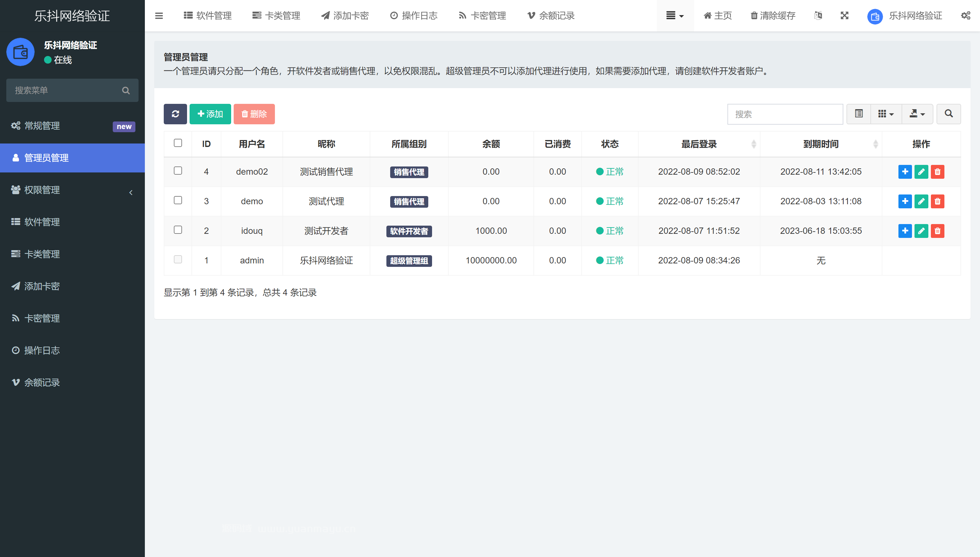The width and height of the screenshot is (980, 557).
Task: Open settings gear at top right
Action: point(966,16)
